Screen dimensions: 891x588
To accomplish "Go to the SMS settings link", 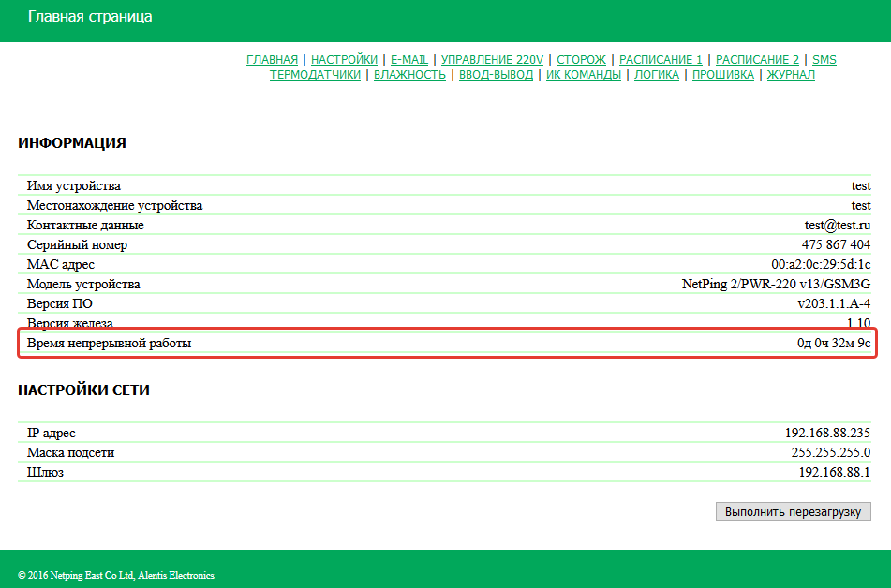I will [x=824, y=60].
